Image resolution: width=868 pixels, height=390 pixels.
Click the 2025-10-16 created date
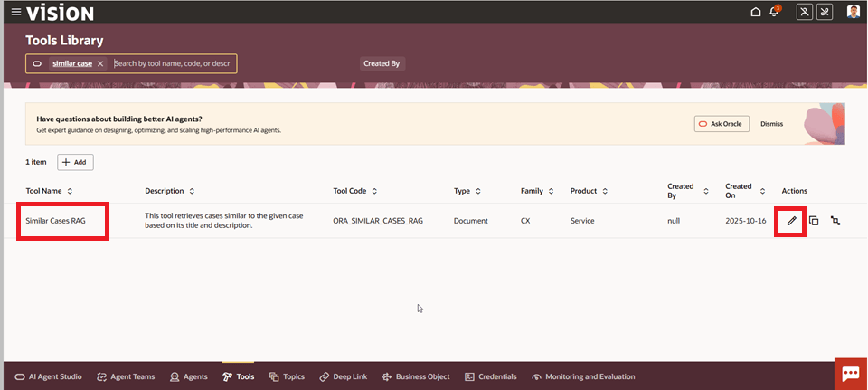click(x=746, y=221)
